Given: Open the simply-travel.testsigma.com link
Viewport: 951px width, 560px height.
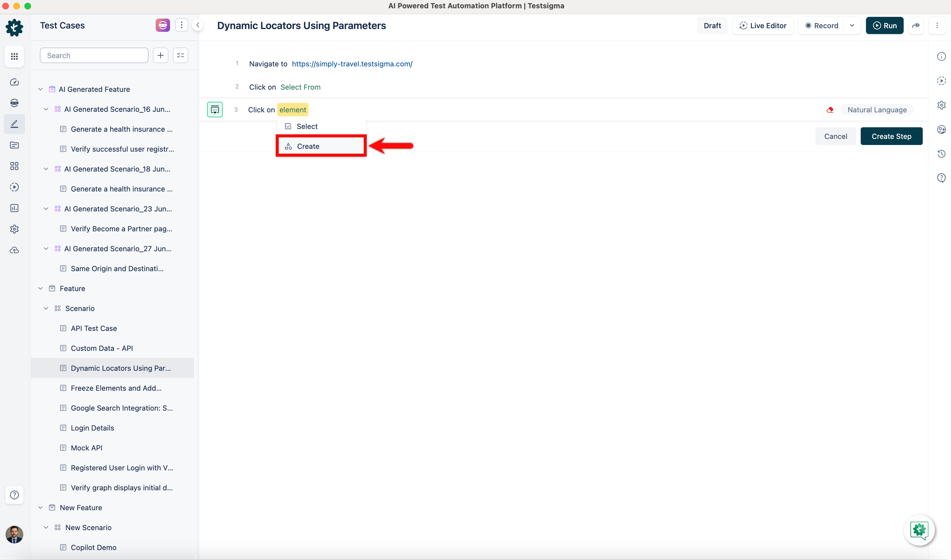Looking at the screenshot, I should (352, 64).
